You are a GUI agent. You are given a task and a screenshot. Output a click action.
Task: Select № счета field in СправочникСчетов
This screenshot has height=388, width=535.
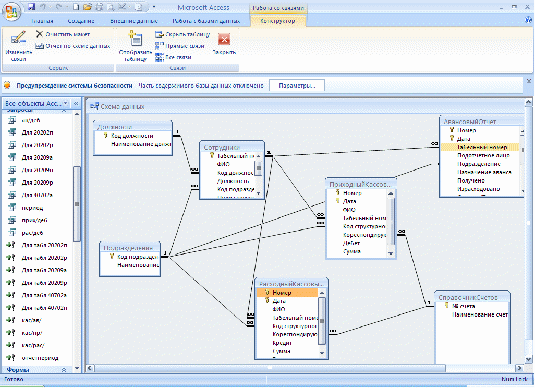tap(463, 306)
